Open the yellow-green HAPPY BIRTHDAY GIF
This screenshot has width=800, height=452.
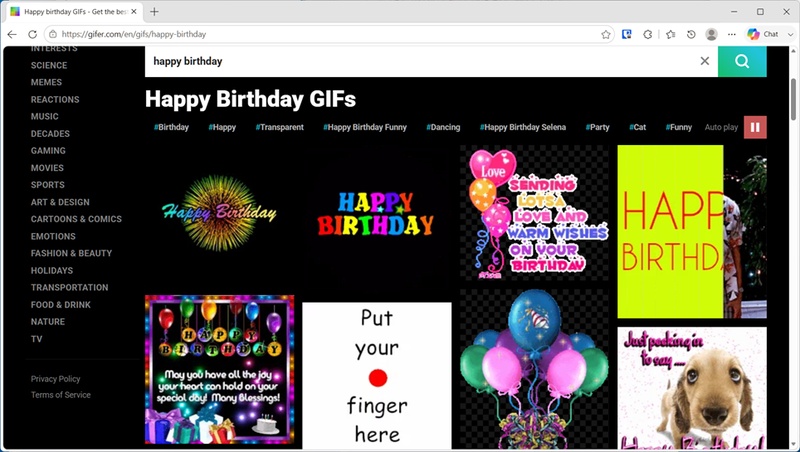point(692,232)
